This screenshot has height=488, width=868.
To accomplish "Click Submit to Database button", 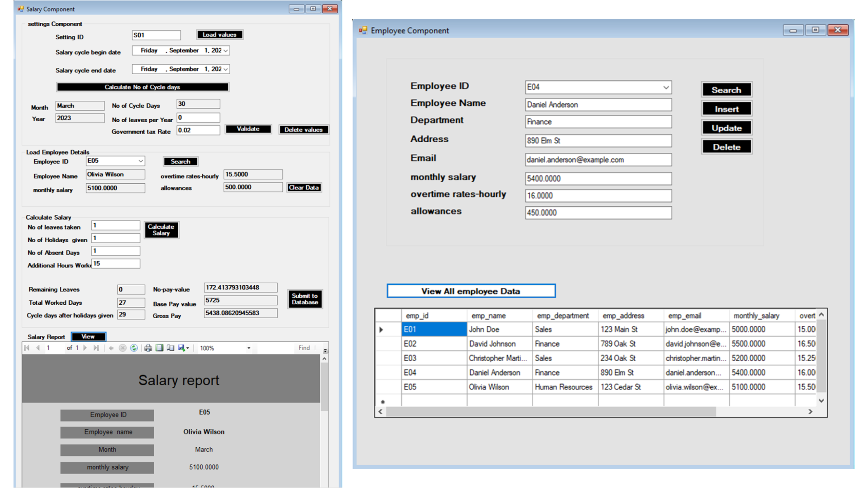I will coord(304,299).
